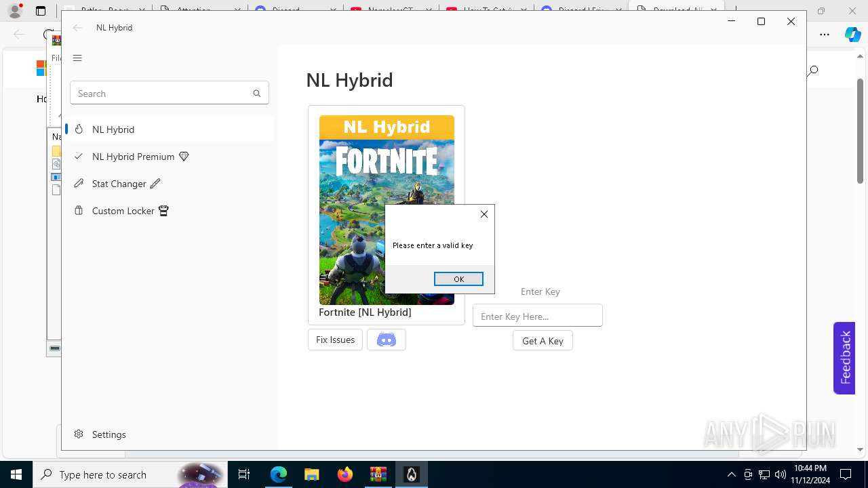Open Windows Start menu
The width and height of the screenshot is (868, 488).
[x=16, y=474]
